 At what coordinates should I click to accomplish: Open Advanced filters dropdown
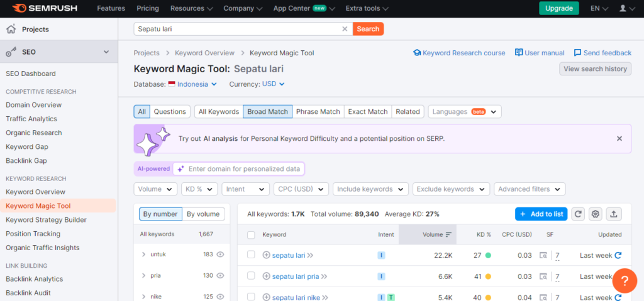tap(530, 189)
